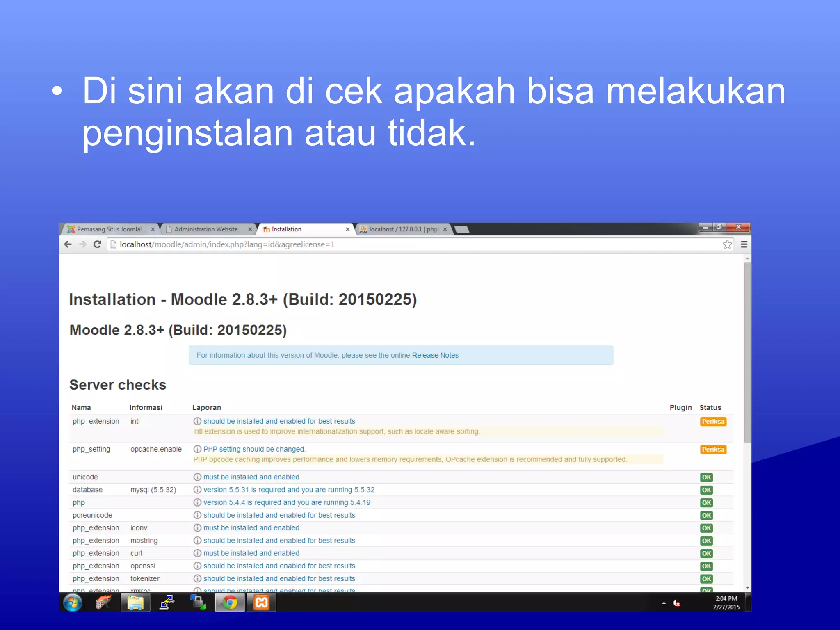Click info icon in the pcreunicode row

197,515
